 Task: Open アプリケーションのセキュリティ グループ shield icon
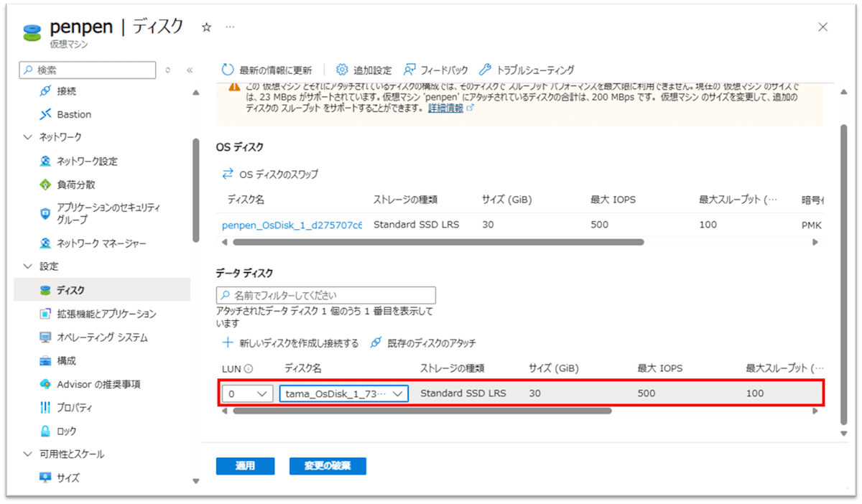45,213
